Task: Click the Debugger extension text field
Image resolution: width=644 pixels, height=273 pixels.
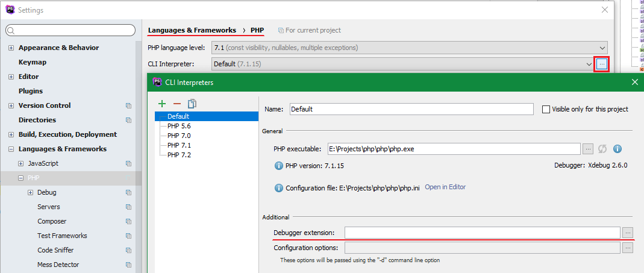Action: [x=482, y=232]
